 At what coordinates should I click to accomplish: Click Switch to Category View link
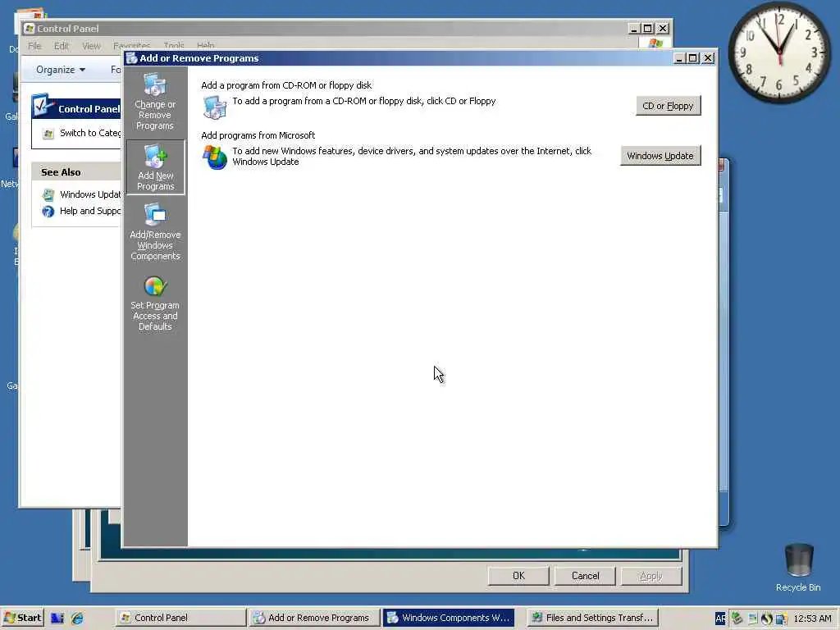[90, 133]
